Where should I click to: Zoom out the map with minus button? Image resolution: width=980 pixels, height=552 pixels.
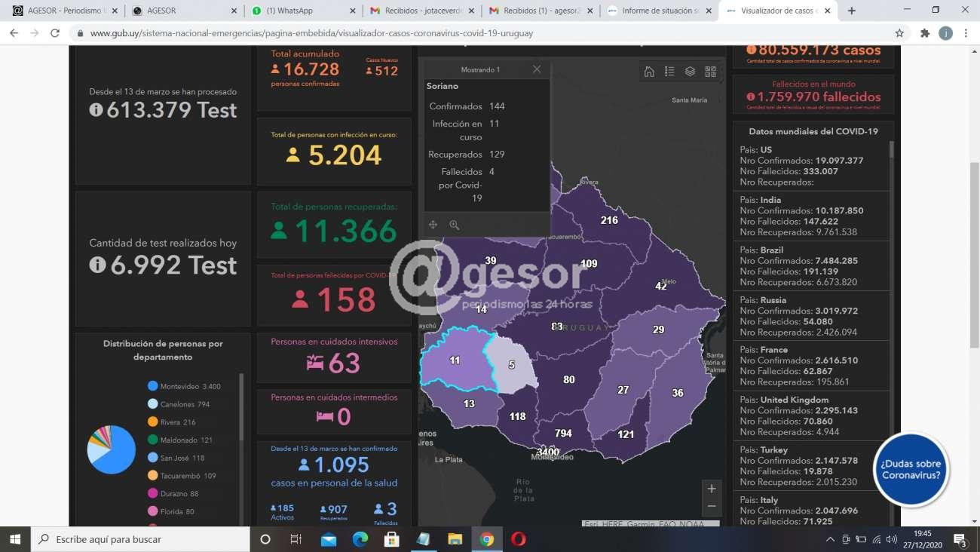(x=711, y=507)
